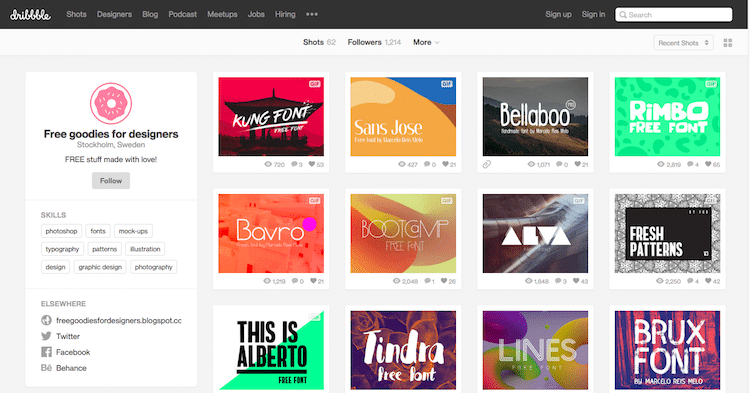The image size is (750, 393).
Task: Select the typography skill tag
Action: click(x=62, y=249)
